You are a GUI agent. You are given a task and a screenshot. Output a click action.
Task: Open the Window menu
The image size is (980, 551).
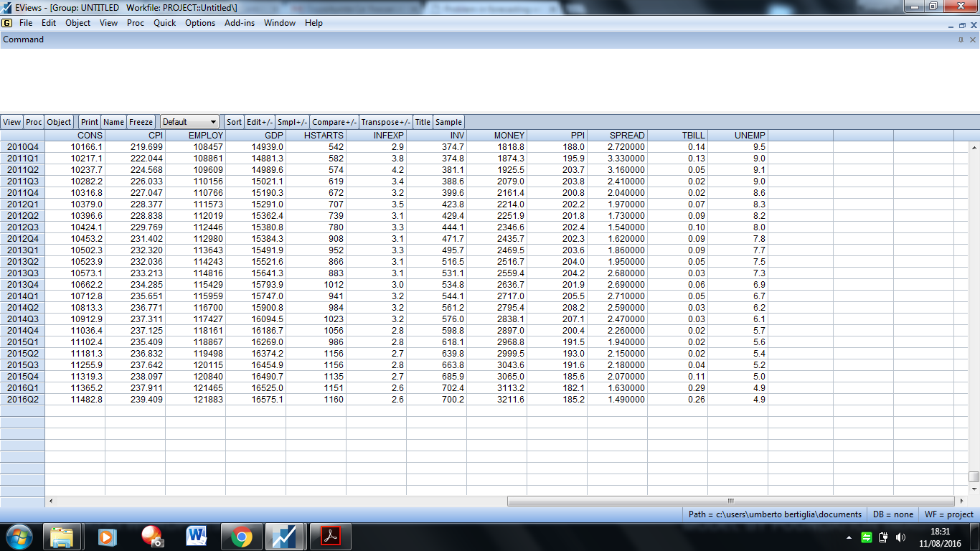tap(280, 23)
